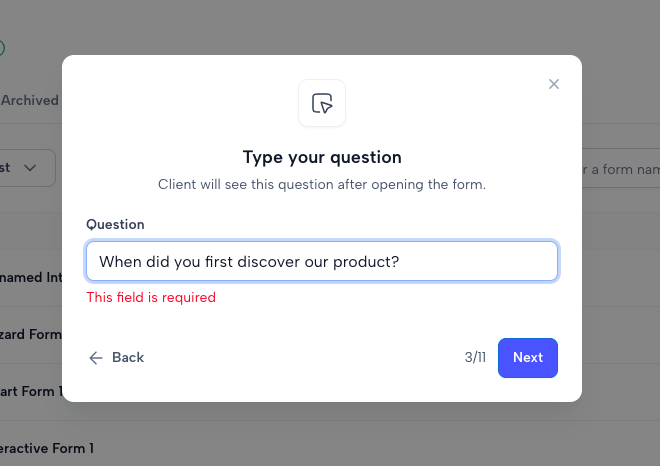Screen dimensions: 660x466
Task: Click the 'Client will see this question' subtitle
Action: (x=322, y=184)
